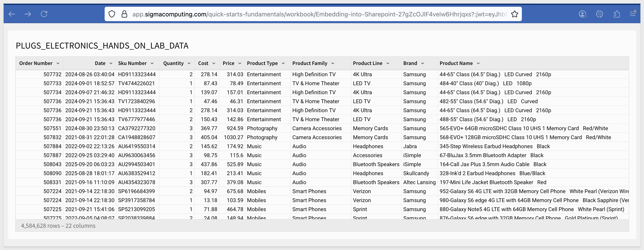Click the Product Family header label
644x250 pixels.
(x=310, y=63)
